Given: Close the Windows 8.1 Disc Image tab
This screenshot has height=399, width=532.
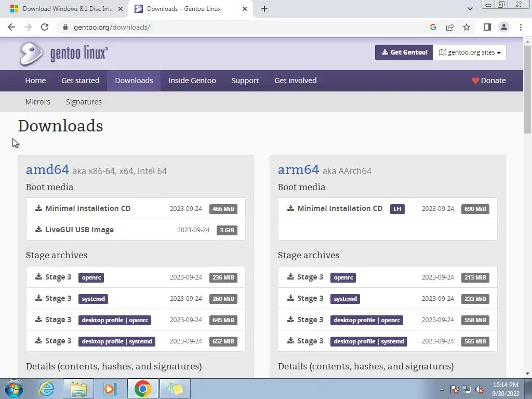Looking at the screenshot, I should [x=121, y=9].
